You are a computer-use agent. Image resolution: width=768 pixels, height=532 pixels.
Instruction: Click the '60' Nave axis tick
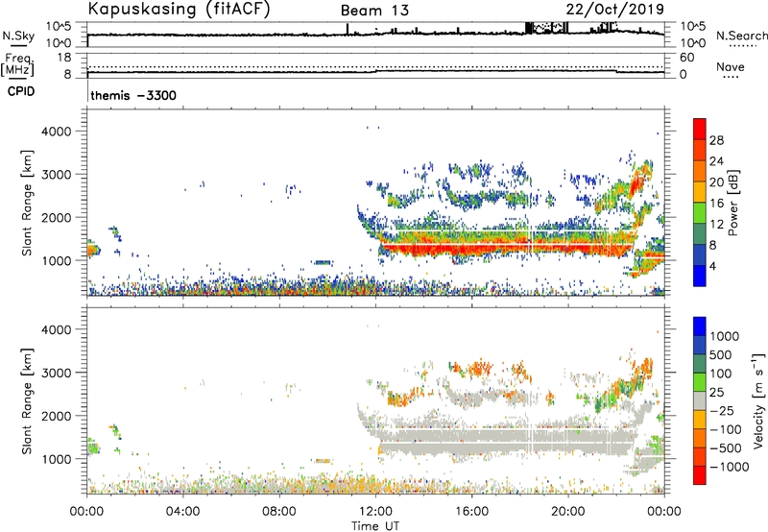[x=686, y=58]
